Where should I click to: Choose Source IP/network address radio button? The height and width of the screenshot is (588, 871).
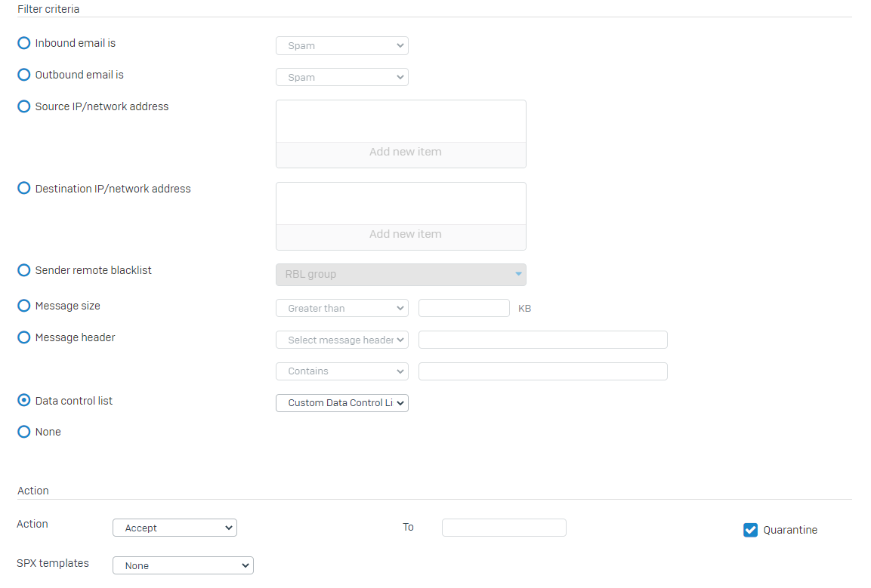coord(24,107)
